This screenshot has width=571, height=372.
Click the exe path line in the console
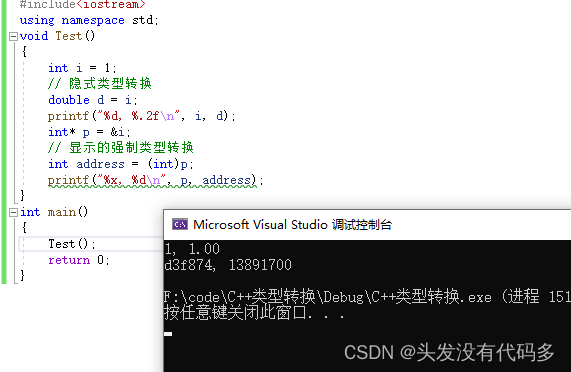click(x=367, y=297)
